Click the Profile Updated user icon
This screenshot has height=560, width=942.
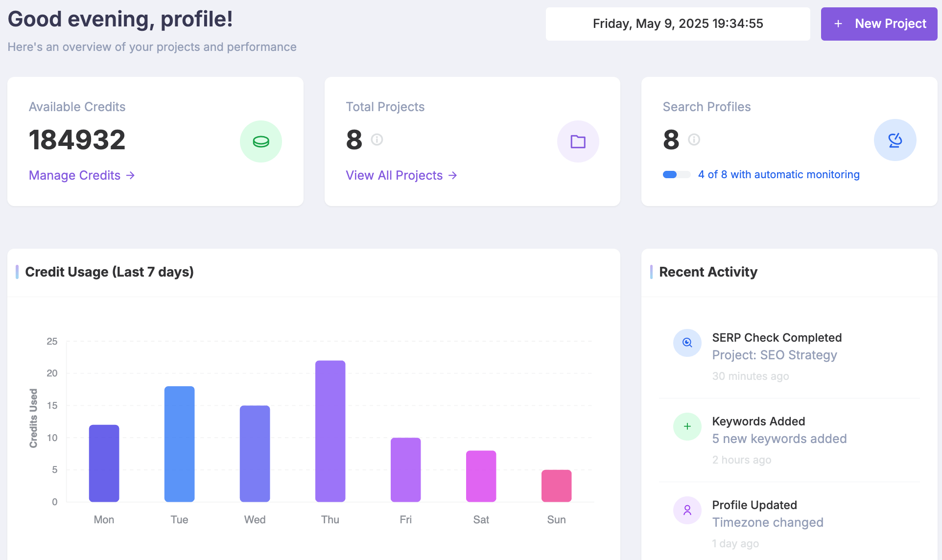(687, 510)
